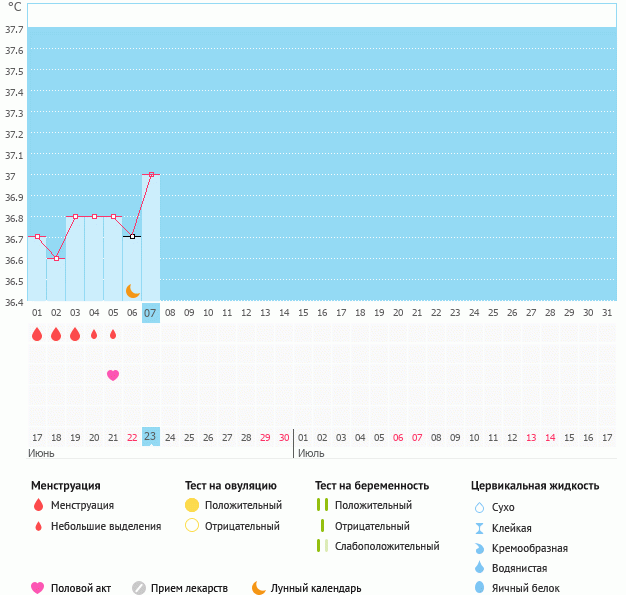Click the small discharge drop under day 04
The height and width of the screenshot is (595, 626).
[x=94, y=334]
